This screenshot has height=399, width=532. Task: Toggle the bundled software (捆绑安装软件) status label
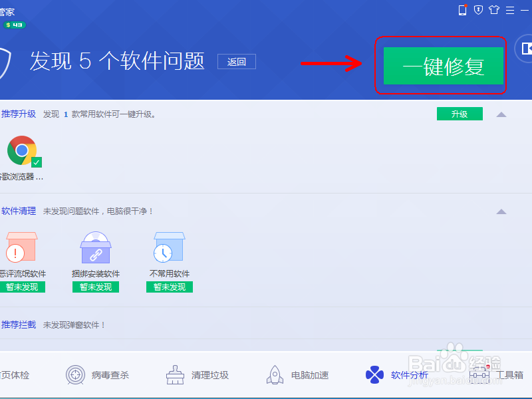(x=95, y=287)
